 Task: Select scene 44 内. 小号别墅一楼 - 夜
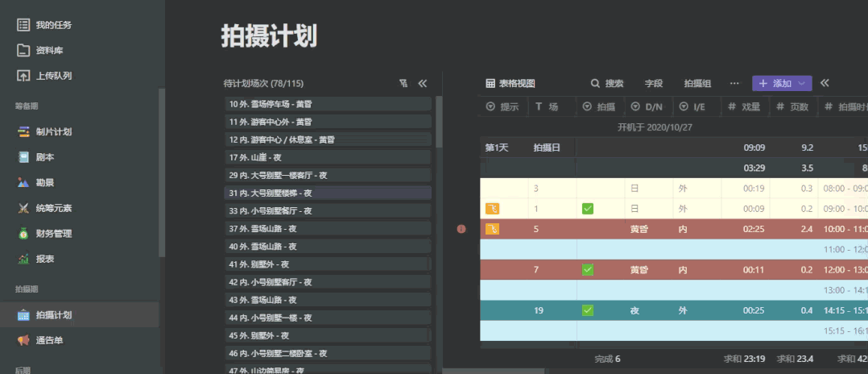328,318
